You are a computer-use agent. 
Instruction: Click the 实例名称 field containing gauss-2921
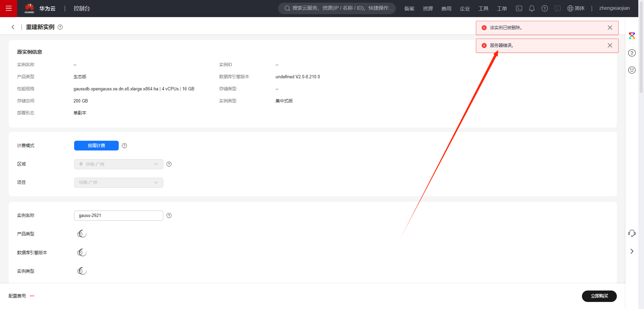click(118, 216)
